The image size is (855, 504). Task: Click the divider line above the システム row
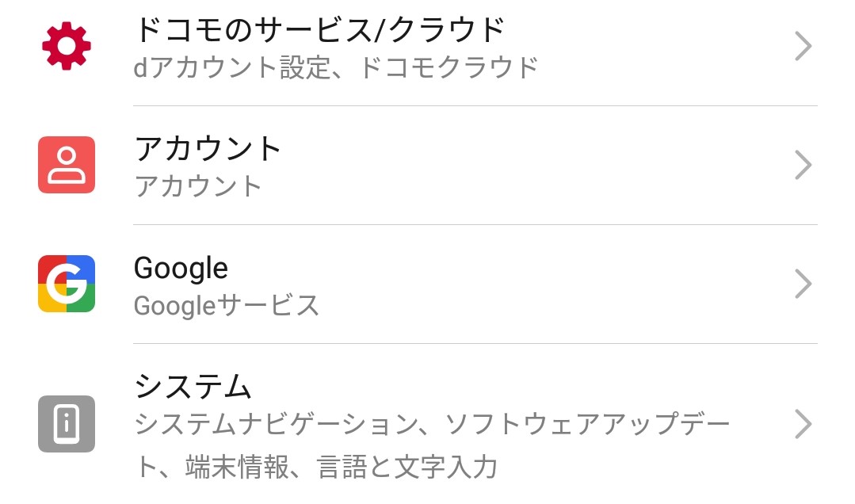point(475,344)
